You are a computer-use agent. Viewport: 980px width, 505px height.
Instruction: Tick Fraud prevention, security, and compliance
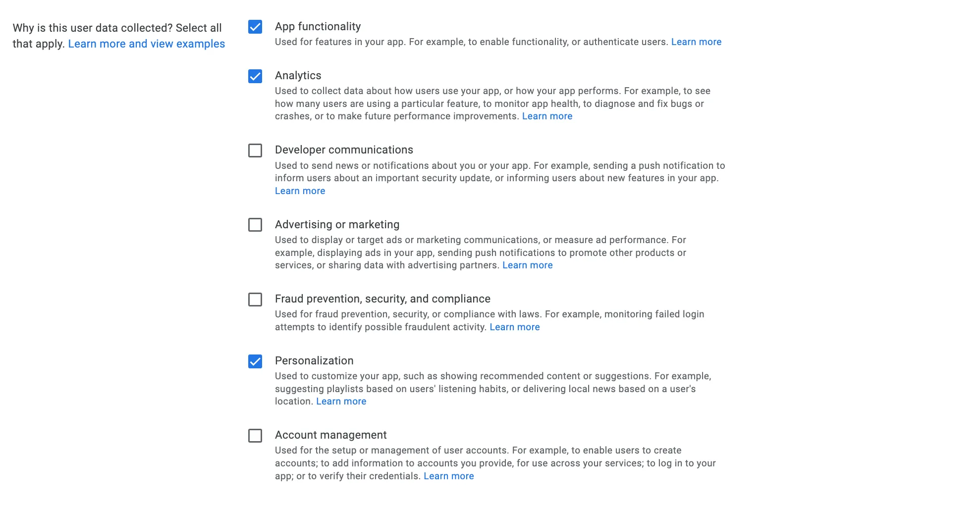[x=255, y=300]
